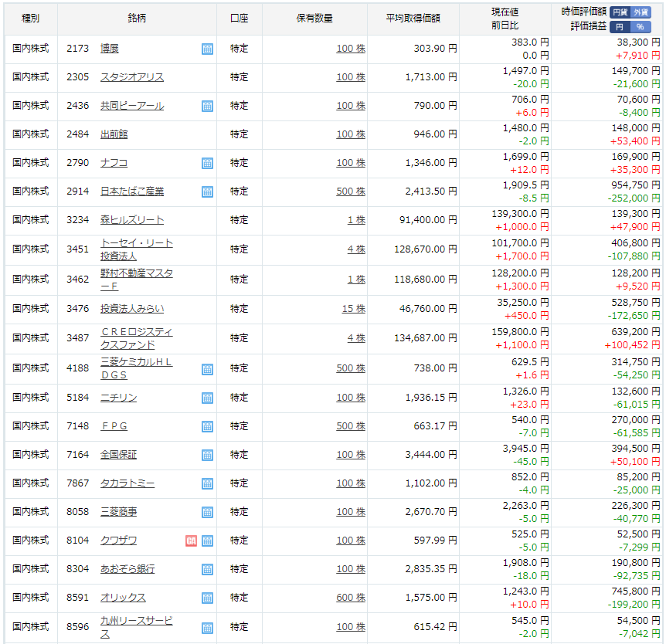Open the calendar icon for 全国保証

tap(207, 455)
